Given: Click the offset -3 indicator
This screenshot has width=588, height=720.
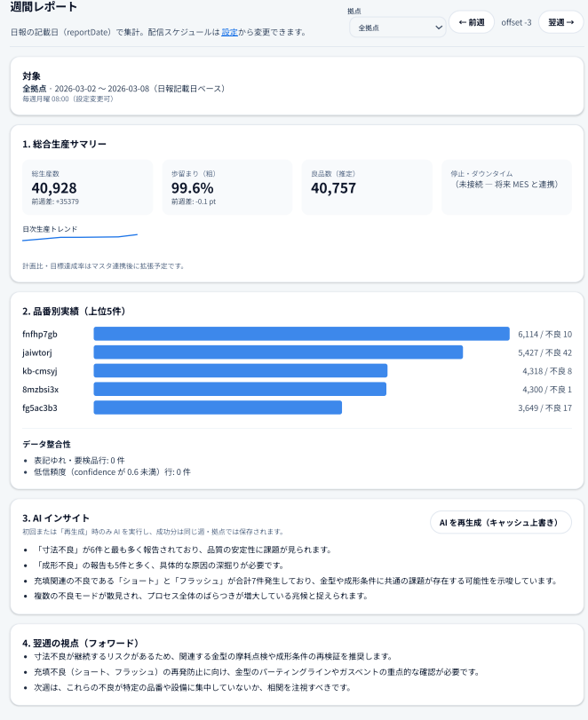Looking at the screenshot, I should (x=516, y=22).
